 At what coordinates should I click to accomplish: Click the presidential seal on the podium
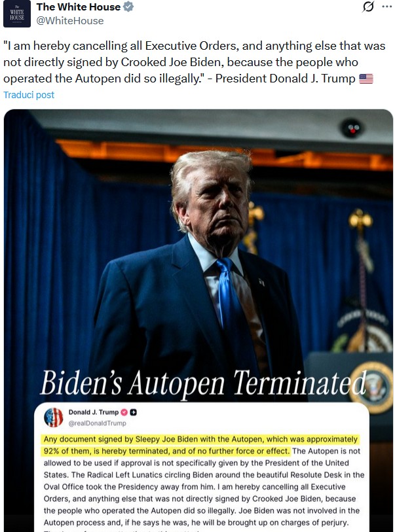pyautogui.click(x=372, y=387)
